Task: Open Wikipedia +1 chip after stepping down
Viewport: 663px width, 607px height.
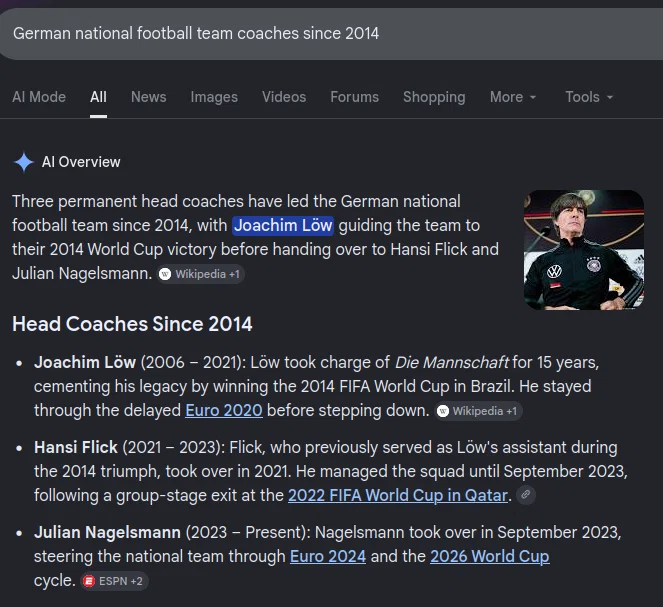Action: (479, 411)
